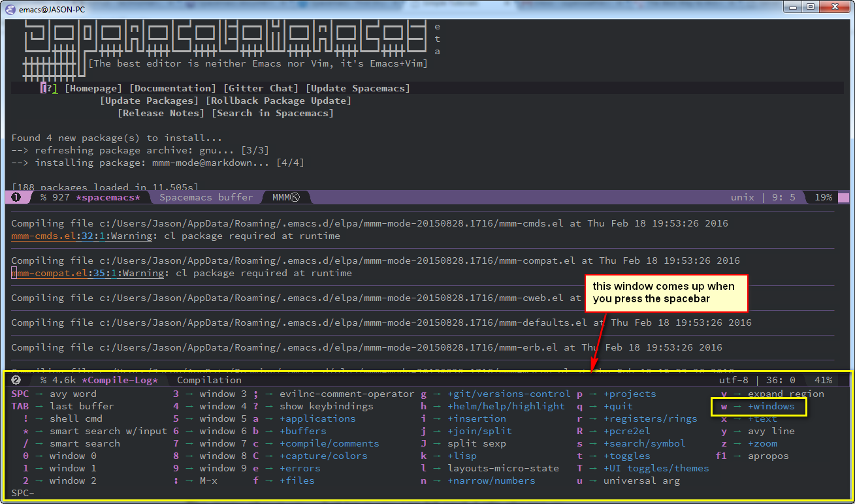Open the [Release Notes] link
The image size is (855, 504).
pyautogui.click(x=161, y=113)
